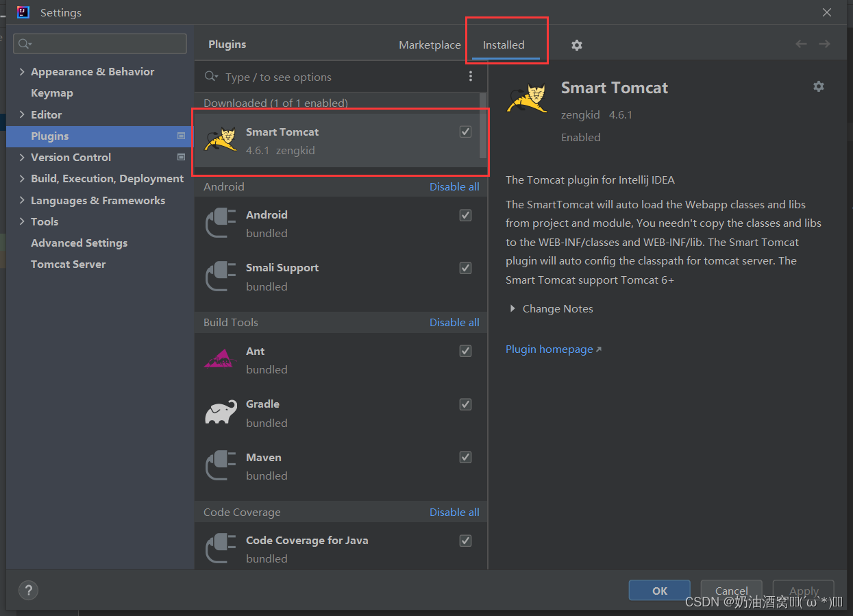Screen dimensions: 853x616
Task: Click the settings search magnifier icon
Action: 25,44
